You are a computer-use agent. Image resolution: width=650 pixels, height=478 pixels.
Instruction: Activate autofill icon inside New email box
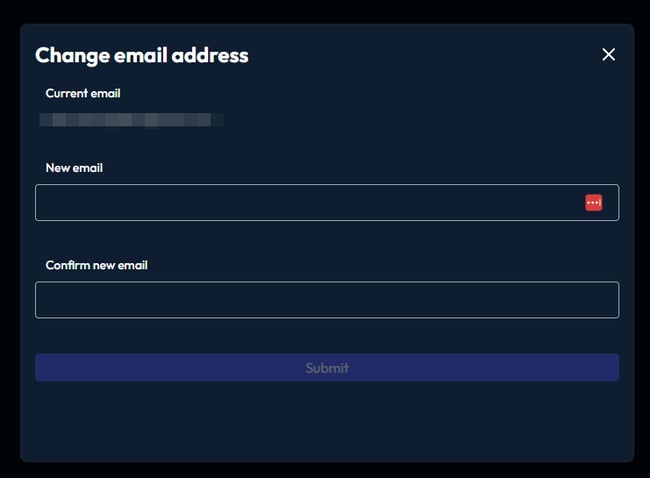tap(593, 202)
